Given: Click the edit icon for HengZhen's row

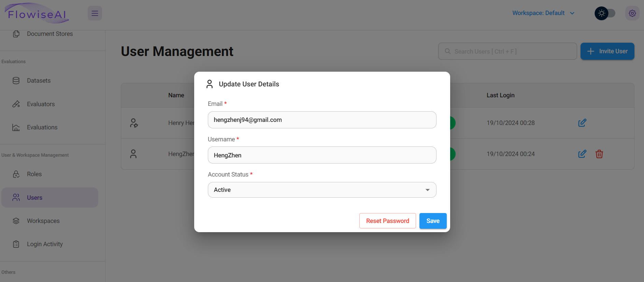Looking at the screenshot, I should (582, 154).
